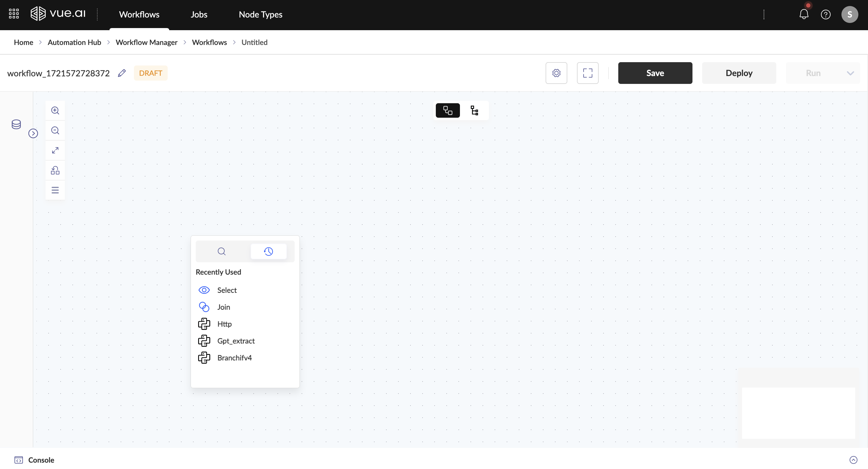Image resolution: width=868 pixels, height=469 pixels.
Task: Click the Save button
Action: pyautogui.click(x=655, y=73)
